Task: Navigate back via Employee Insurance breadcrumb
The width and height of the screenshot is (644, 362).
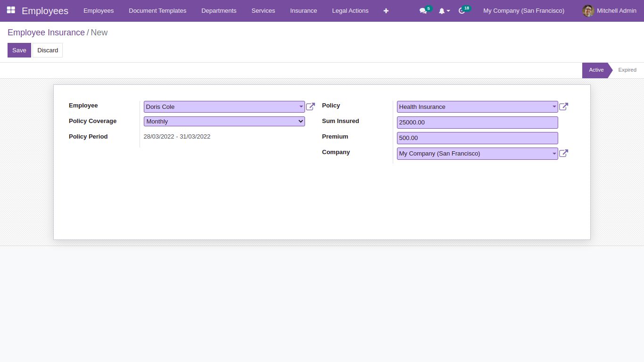Action: tap(46, 33)
